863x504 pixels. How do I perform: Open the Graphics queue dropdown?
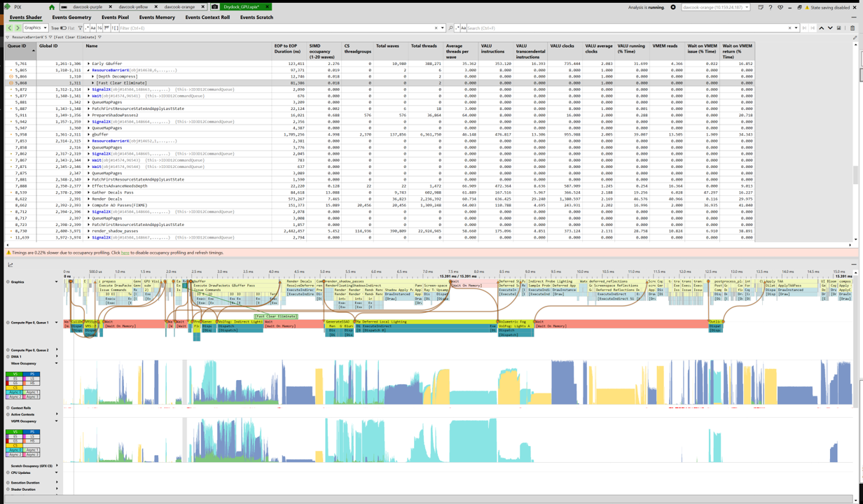[35, 28]
